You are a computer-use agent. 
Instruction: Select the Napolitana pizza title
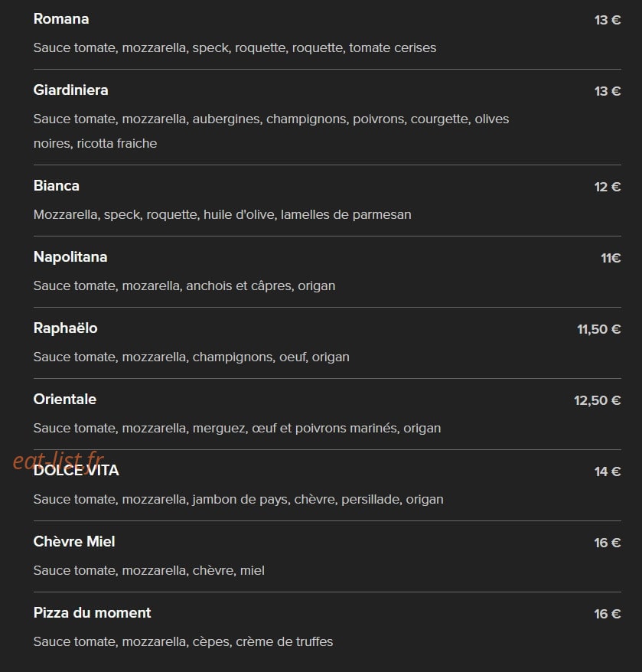pos(70,256)
